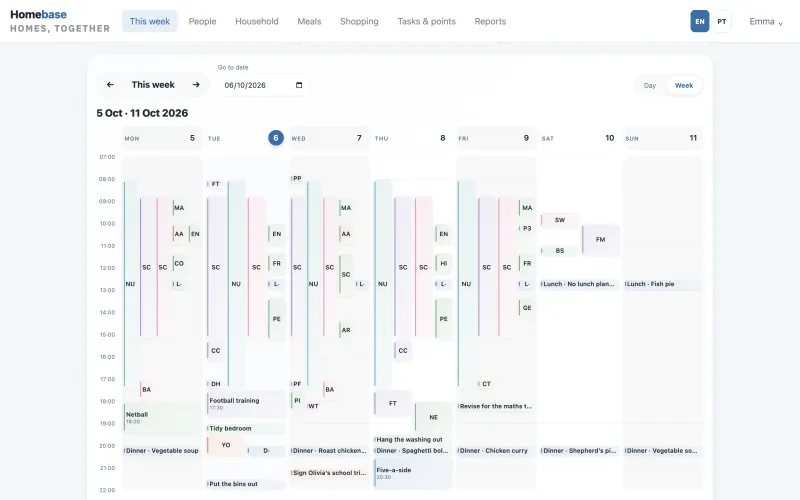Select the Week view

click(684, 85)
